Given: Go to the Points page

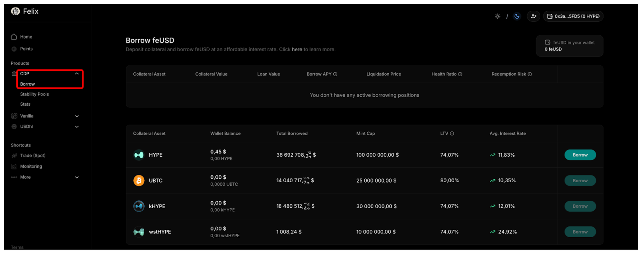Looking at the screenshot, I should (26, 49).
